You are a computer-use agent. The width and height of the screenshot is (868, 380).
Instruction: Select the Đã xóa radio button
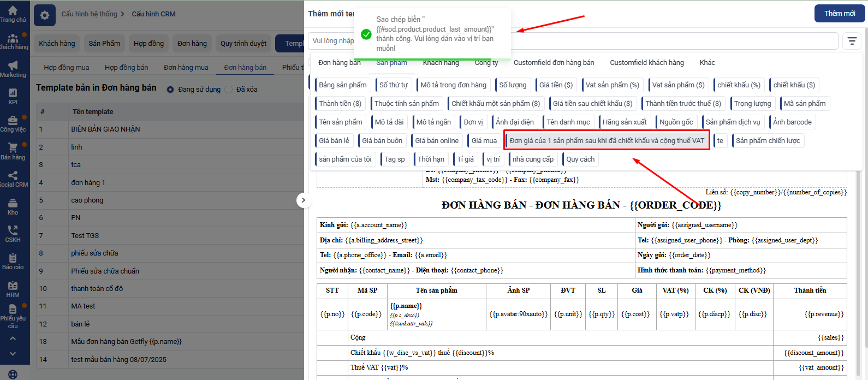tap(229, 90)
